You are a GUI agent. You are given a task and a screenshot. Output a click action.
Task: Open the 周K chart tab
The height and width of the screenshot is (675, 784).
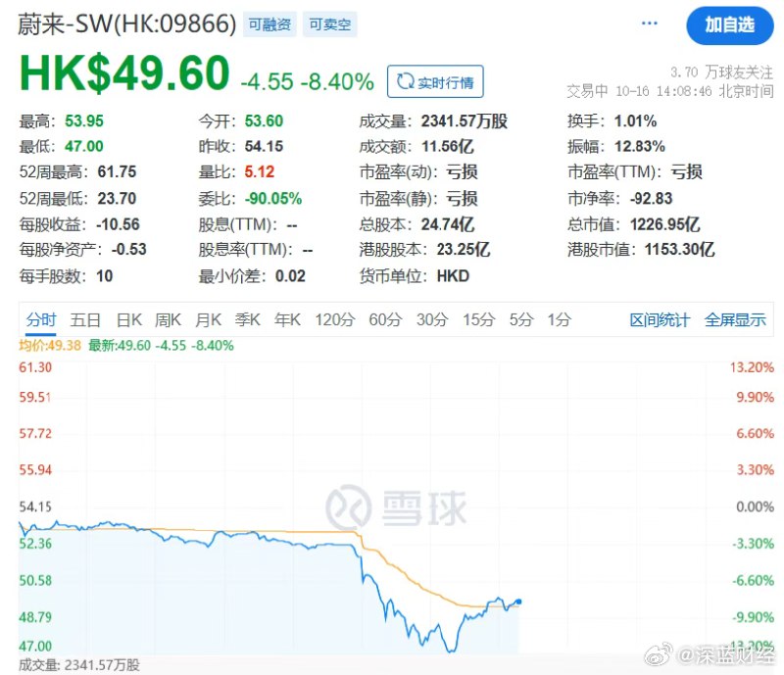click(x=168, y=319)
